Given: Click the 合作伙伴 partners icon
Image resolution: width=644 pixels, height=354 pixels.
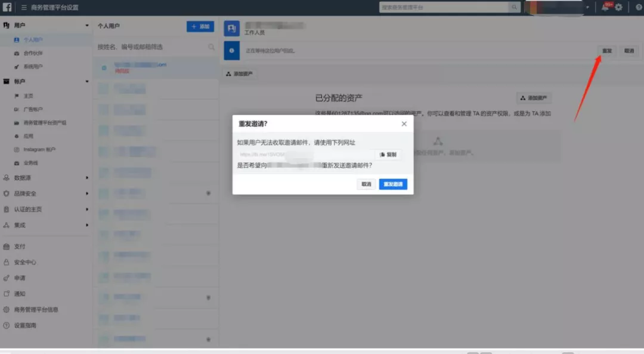Looking at the screenshot, I should (x=16, y=53).
